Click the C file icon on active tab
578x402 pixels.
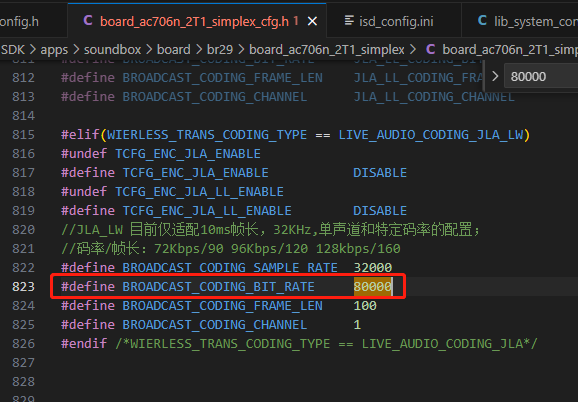pos(88,21)
